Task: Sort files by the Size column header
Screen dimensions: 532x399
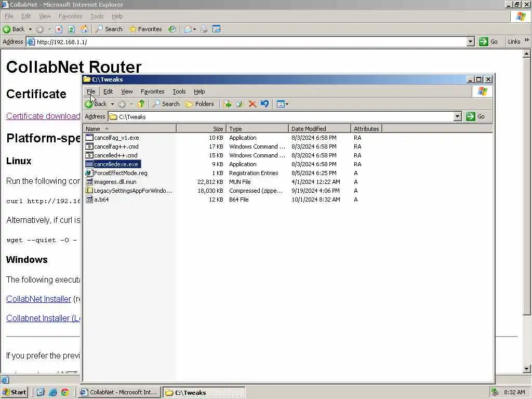Action: tap(201, 129)
